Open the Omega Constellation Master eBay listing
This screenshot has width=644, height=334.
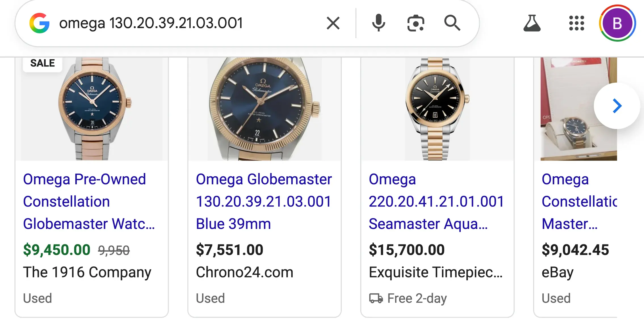coord(579,201)
